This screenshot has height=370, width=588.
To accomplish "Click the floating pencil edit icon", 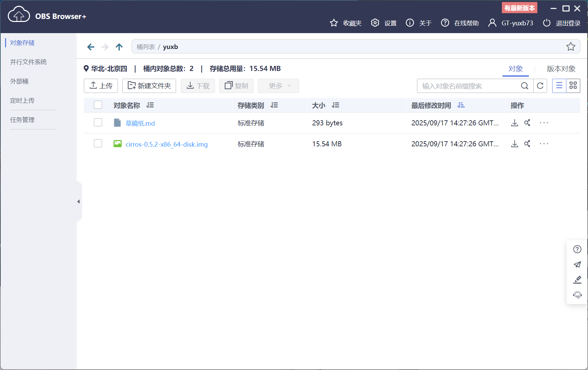I will click(577, 280).
